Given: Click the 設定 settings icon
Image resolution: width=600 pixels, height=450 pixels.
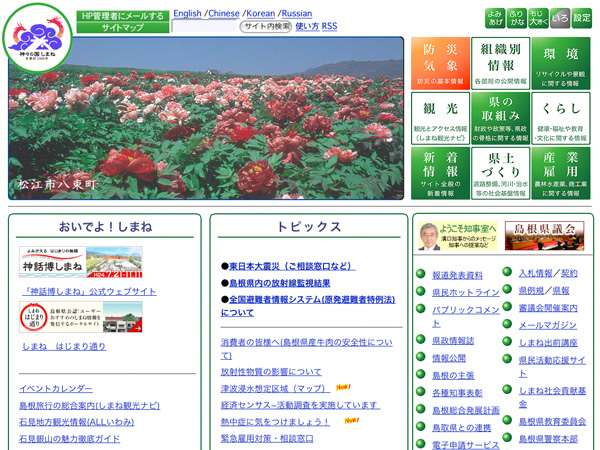Looking at the screenshot, I should tap(582, 17).
